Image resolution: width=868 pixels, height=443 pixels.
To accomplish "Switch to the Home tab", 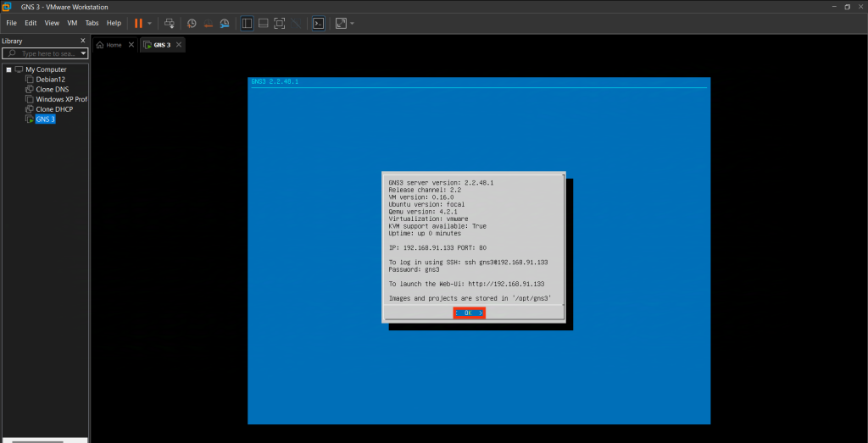I will tap(109, 45).
